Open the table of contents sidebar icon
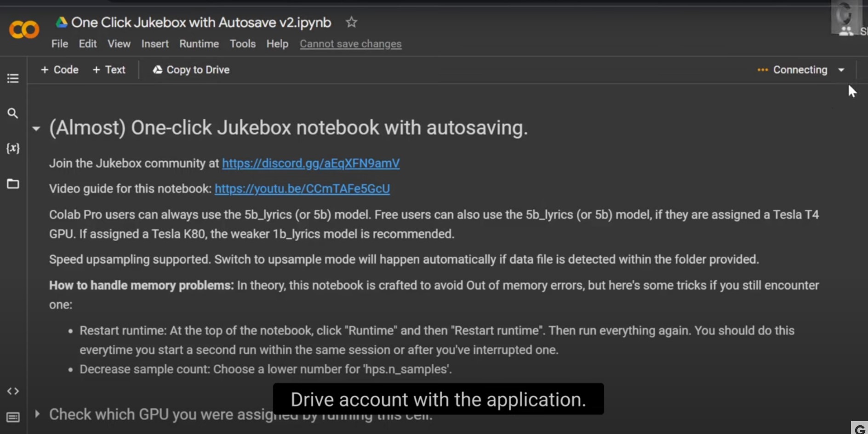Image resolution: width=868 pixels, height=434 pixels. click(x=13, y=79)
